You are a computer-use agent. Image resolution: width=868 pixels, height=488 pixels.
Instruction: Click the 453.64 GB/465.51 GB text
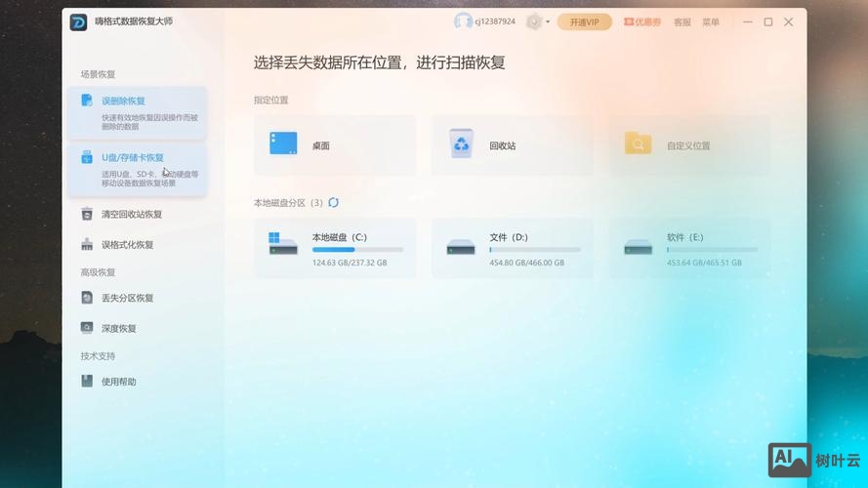click(x=704, y=263)
